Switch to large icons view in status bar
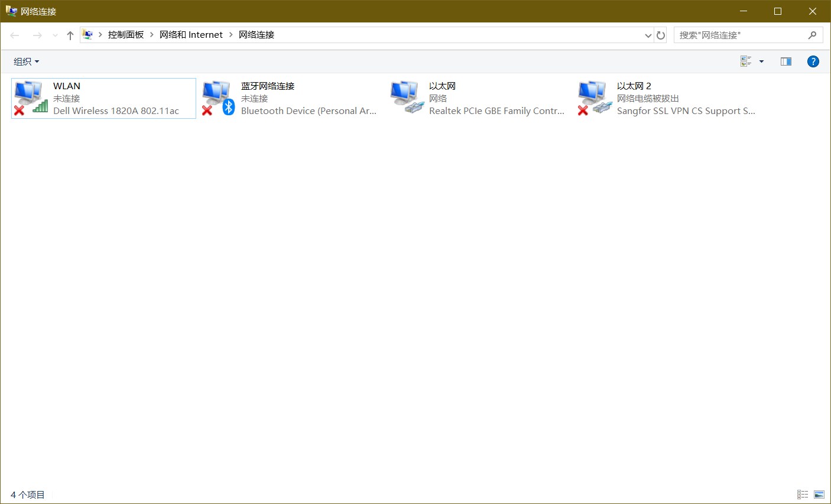Screen dimensions: 831x504 [x=819, y=495]
